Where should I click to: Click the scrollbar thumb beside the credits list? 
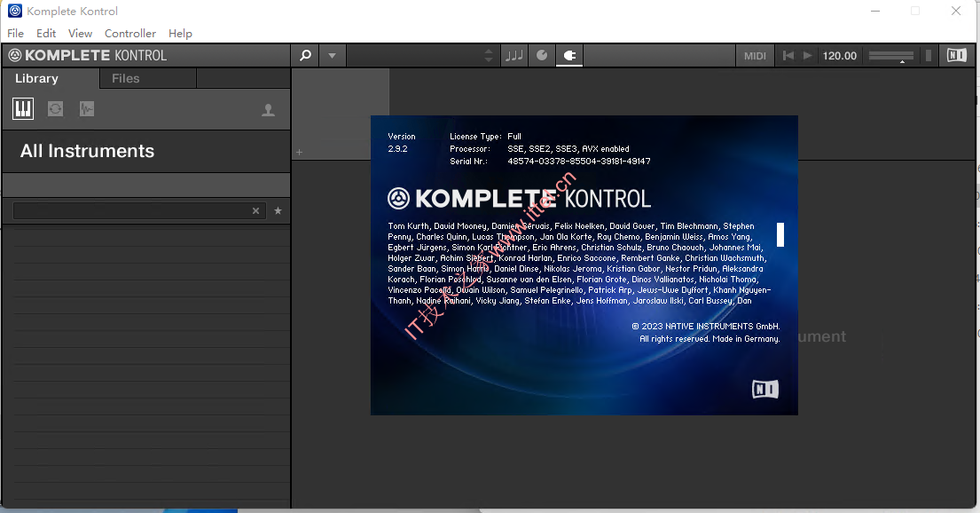(x=780, y=234)
